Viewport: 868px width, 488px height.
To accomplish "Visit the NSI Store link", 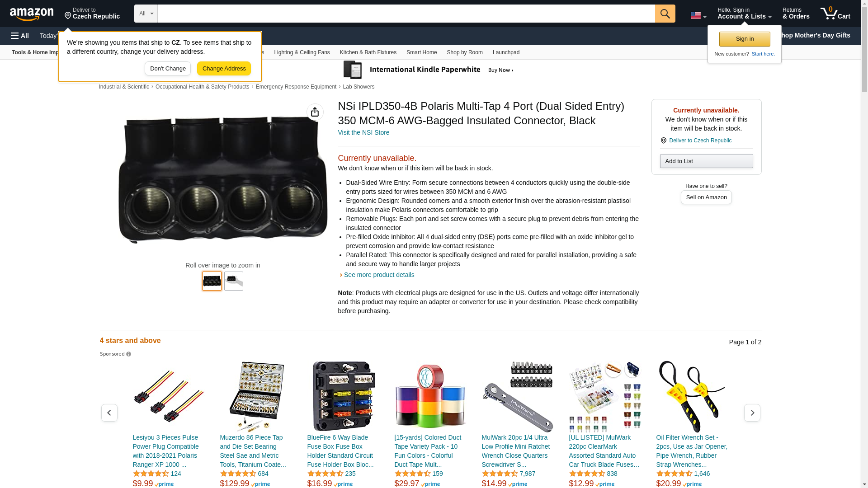I will point(363,132).
